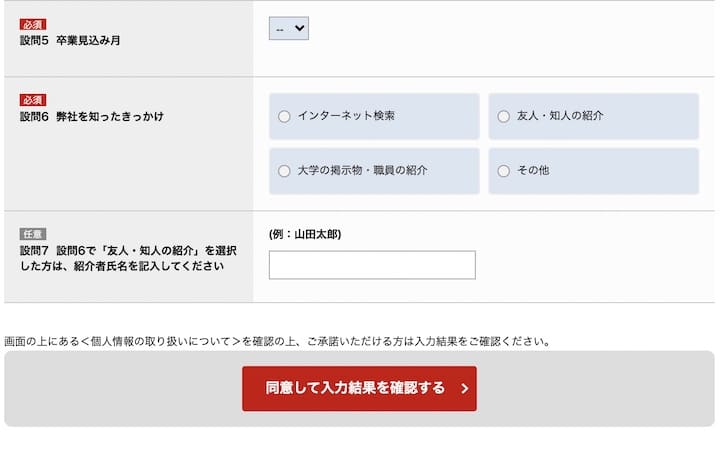Image resolution: width=720 pixels, height=464 pixels.
Task: Choose the 友人・知人の紹介 radio circle
Action: tap(503, 116)
